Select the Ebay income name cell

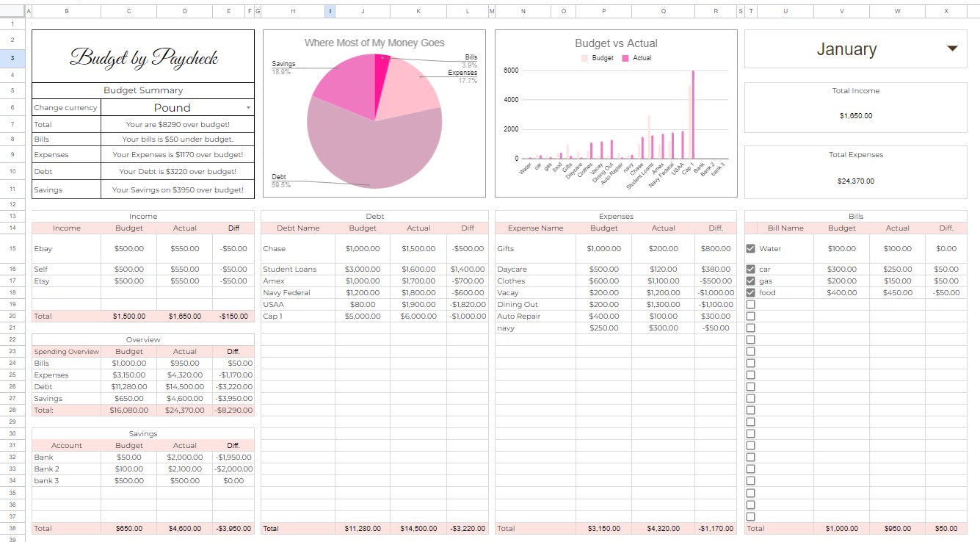pyautogui.click(x=67, y=249)
